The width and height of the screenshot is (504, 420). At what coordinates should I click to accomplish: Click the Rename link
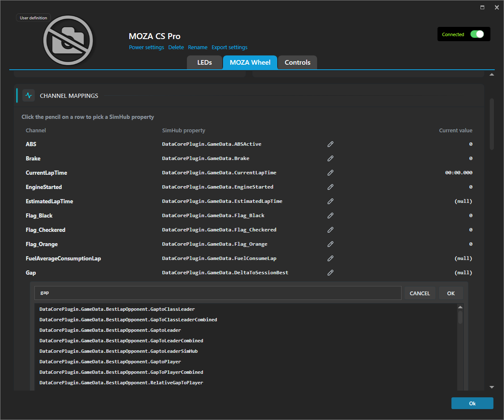pyautogui.click(x=198, y=47)
